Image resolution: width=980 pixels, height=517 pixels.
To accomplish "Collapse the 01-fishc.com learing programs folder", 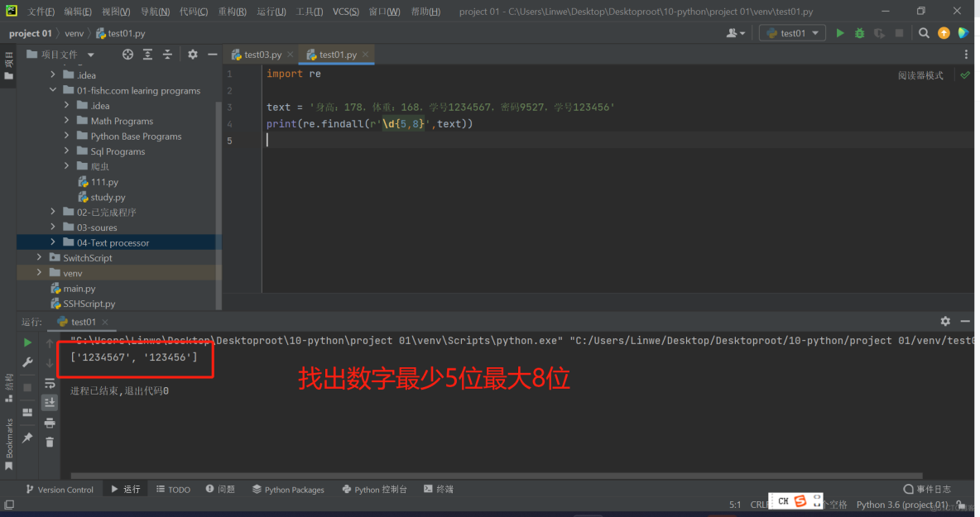I will [53, 90].
